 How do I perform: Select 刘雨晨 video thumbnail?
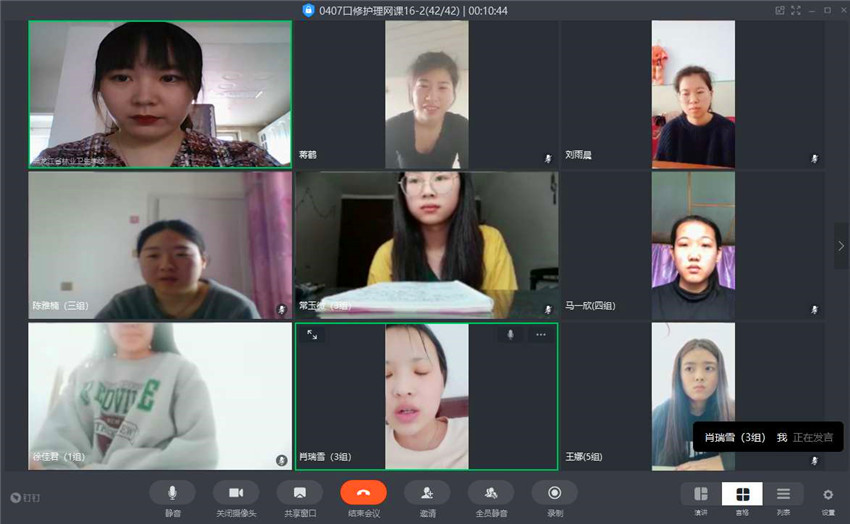click(693, 94)
